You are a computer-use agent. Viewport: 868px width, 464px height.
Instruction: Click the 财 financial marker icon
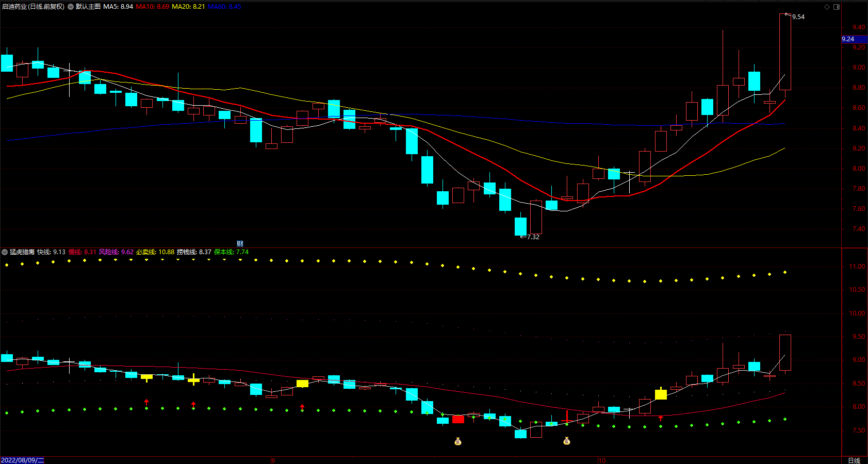click(x=240, y=243)
